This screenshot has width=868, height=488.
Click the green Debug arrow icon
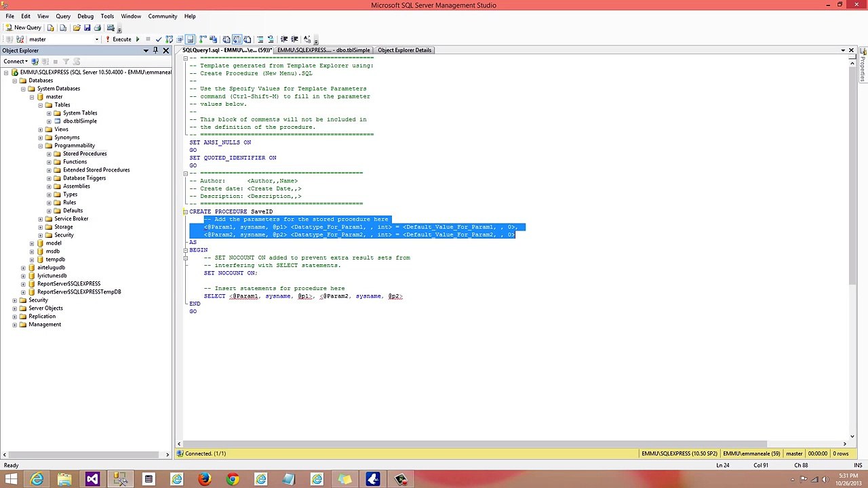(138, 39)
